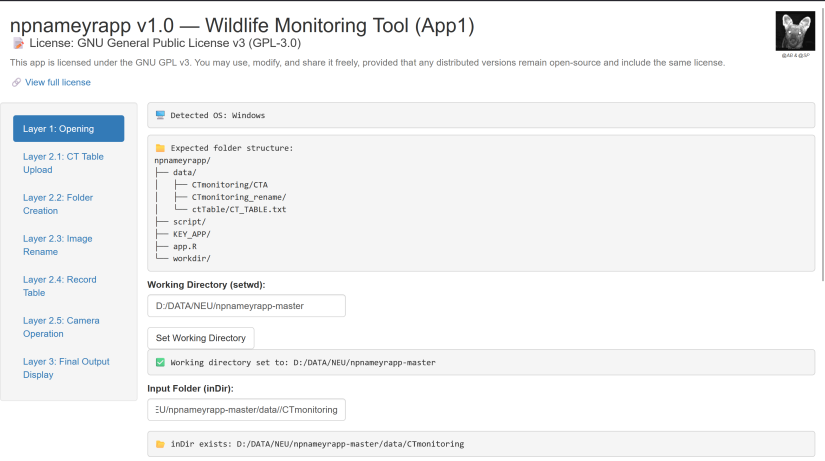Open the Layer 1: Opening tab
Screen dimensions: 825x461
click(x=69, y=129)
